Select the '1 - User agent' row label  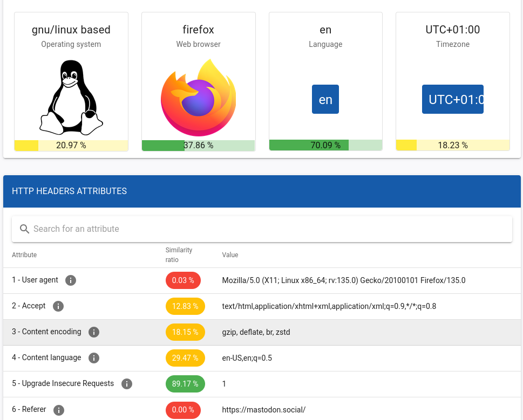coord(35,280)
